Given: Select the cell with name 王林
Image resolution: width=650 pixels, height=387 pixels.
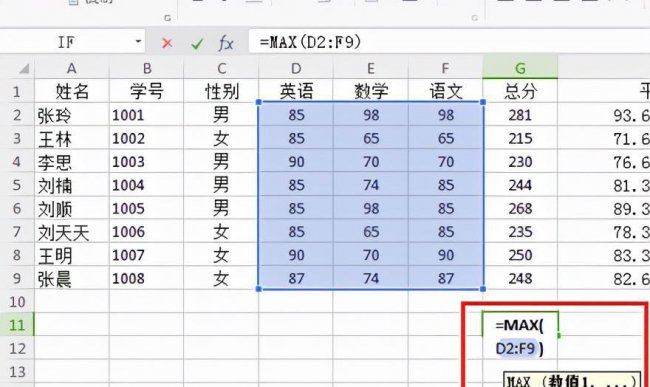Looking at the screenshot, I should pos(72,138).
